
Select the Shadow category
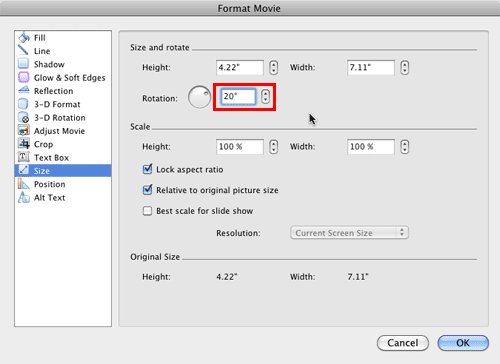[x=63, y=64]
